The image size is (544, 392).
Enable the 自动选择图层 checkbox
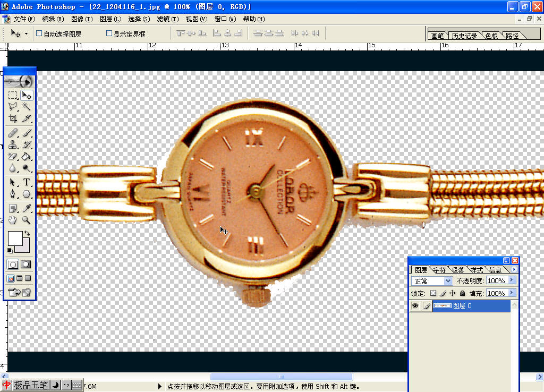click(39, 33)
